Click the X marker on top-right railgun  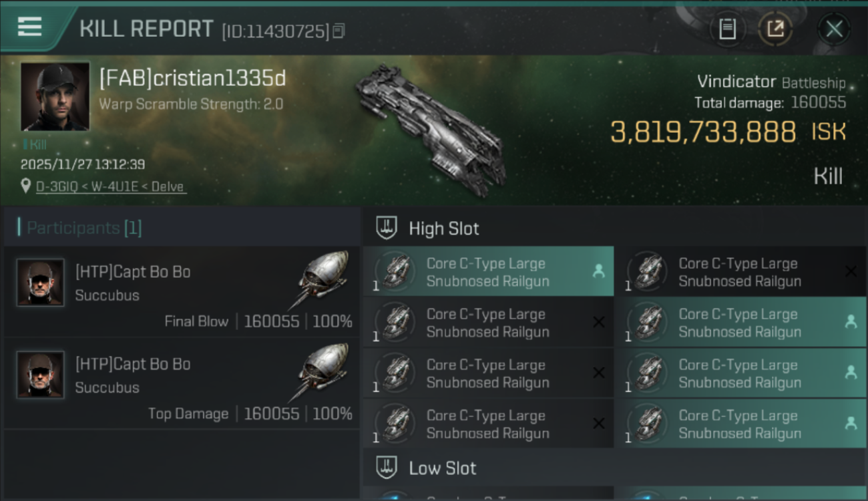pyautogui.click(x=851, y=271)
